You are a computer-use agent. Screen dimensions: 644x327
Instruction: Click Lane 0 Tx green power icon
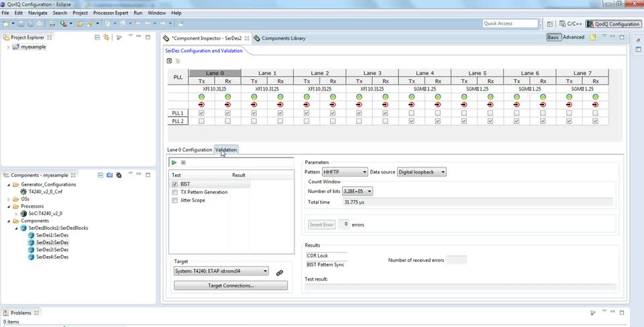201,96
